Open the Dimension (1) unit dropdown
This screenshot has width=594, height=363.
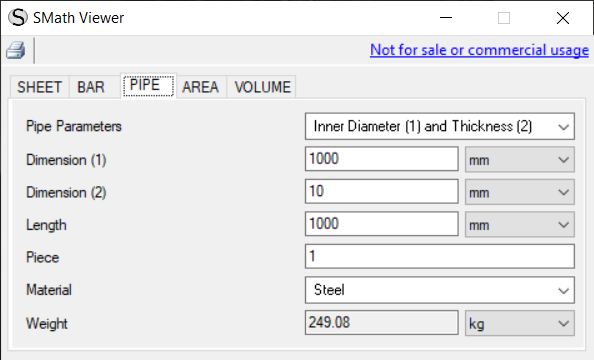coord(520,160)
